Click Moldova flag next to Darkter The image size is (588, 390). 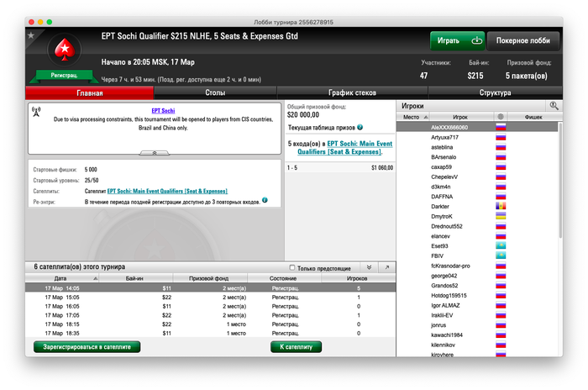pyautogui.click(x=501, y=206)
